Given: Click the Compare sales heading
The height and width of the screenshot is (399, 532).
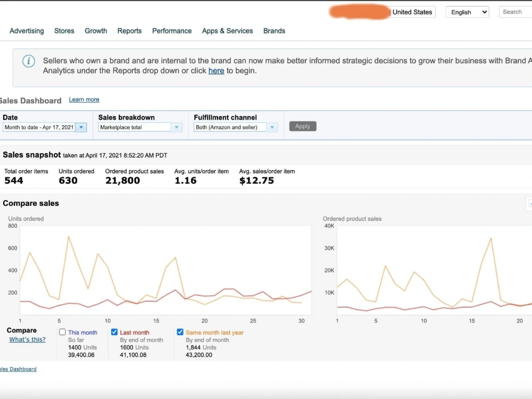Looking at the screenshot, I should [31, 203].
